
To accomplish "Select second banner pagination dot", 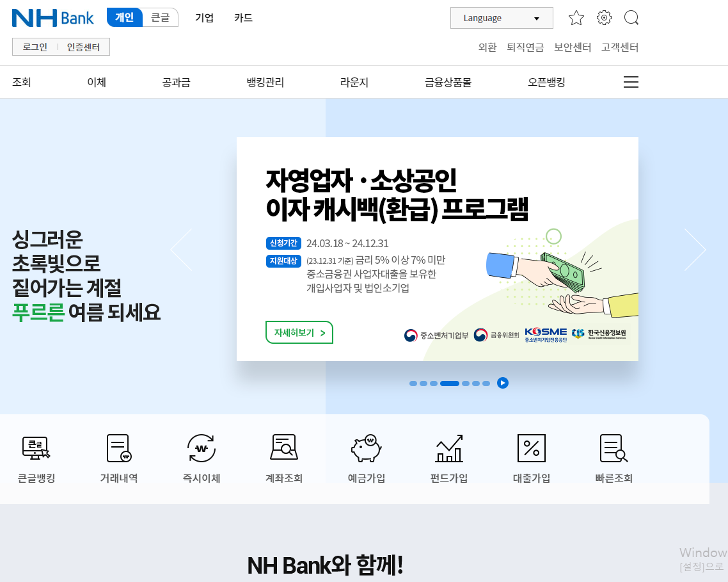I will tap(423, 384).
